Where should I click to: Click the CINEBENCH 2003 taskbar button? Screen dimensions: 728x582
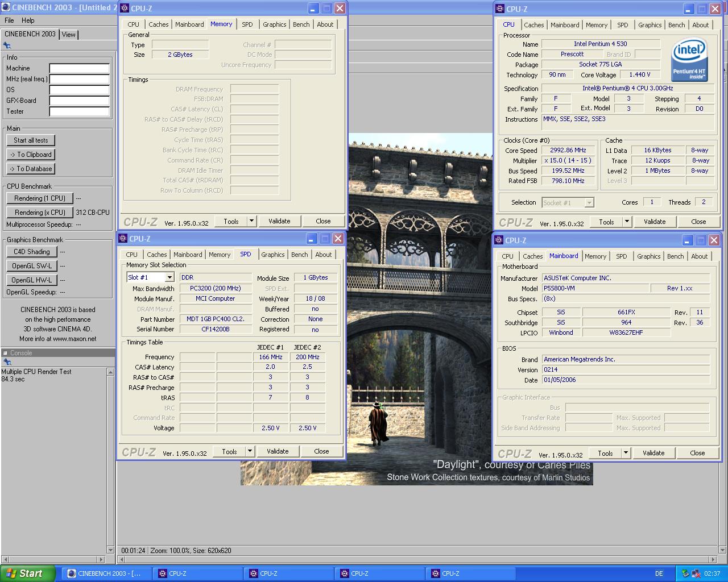point(107,573)
